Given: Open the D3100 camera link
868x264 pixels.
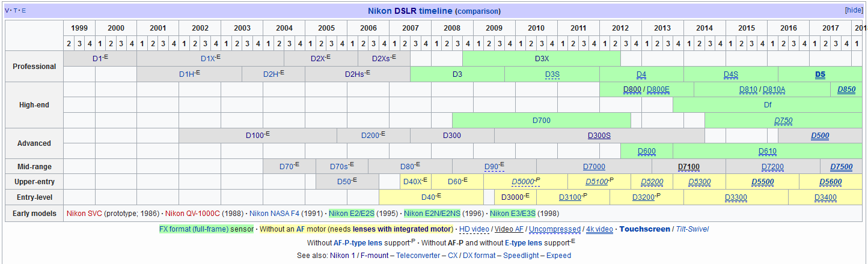Looking at the screenshot, I should point(570,197).
